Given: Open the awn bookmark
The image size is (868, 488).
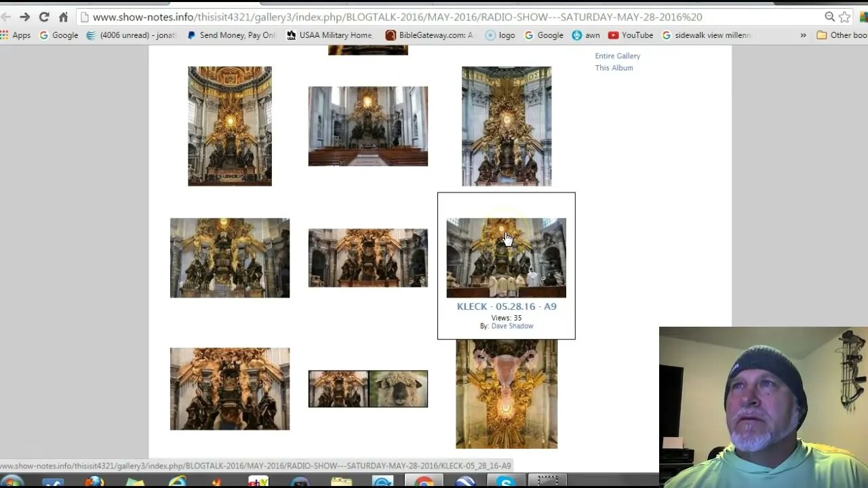Looking at the screenshot, I should click(586, 35).
